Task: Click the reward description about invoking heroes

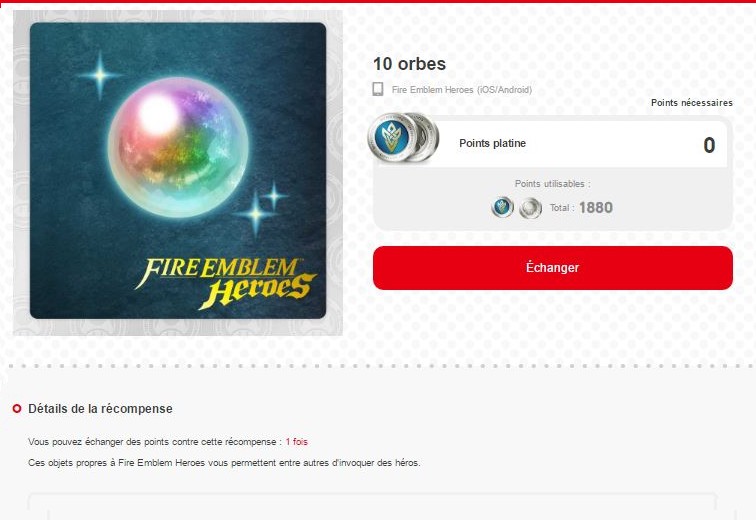Action: click(x=224, y=463)
